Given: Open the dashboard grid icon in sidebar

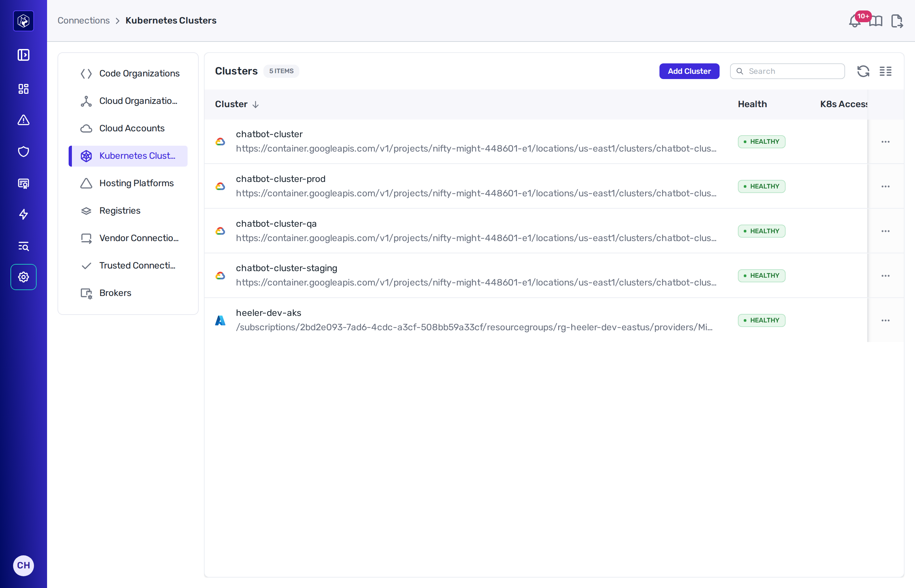Looking at the screenshot, I should tap(23, 89).
